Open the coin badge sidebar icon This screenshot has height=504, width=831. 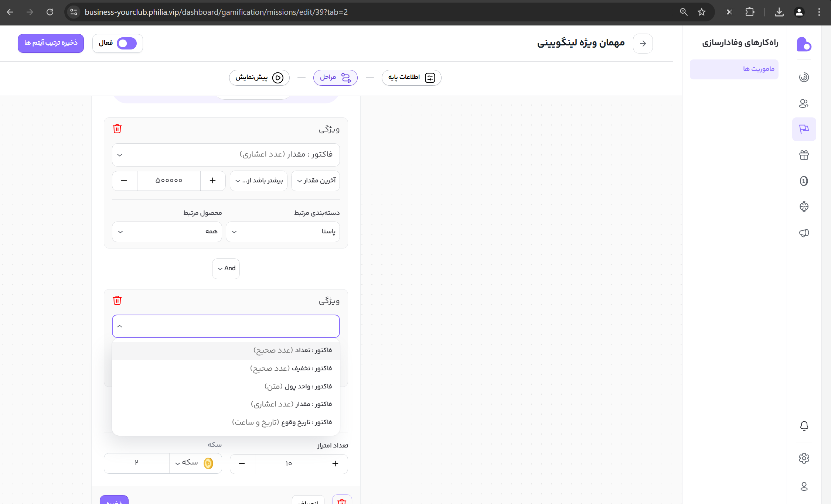804,181
